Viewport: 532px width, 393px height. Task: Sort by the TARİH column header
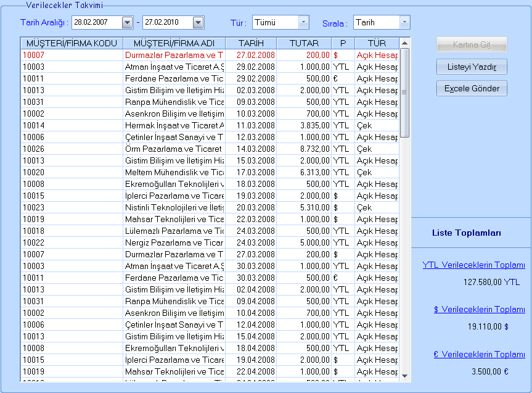251,43
